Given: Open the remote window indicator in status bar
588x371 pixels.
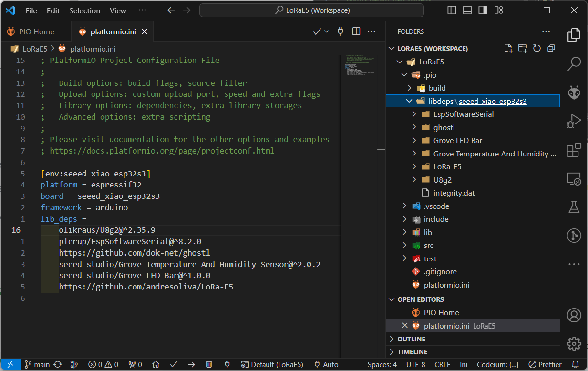Looking at the screenshot, I should (10, 364).
